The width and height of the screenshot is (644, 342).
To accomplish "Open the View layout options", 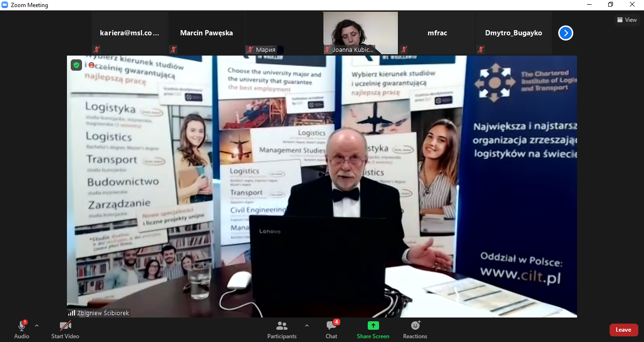I will click(627, 20).
